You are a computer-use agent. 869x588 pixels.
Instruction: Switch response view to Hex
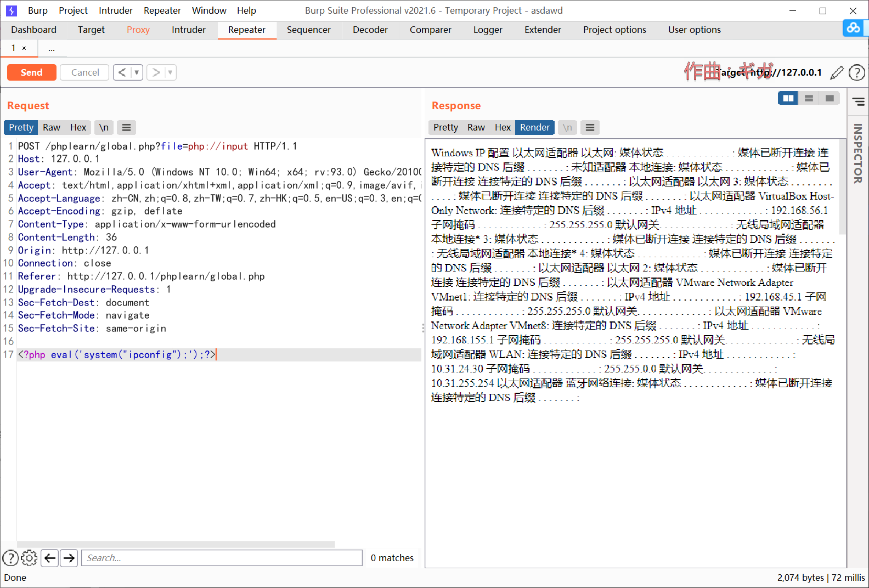[503, 127]
